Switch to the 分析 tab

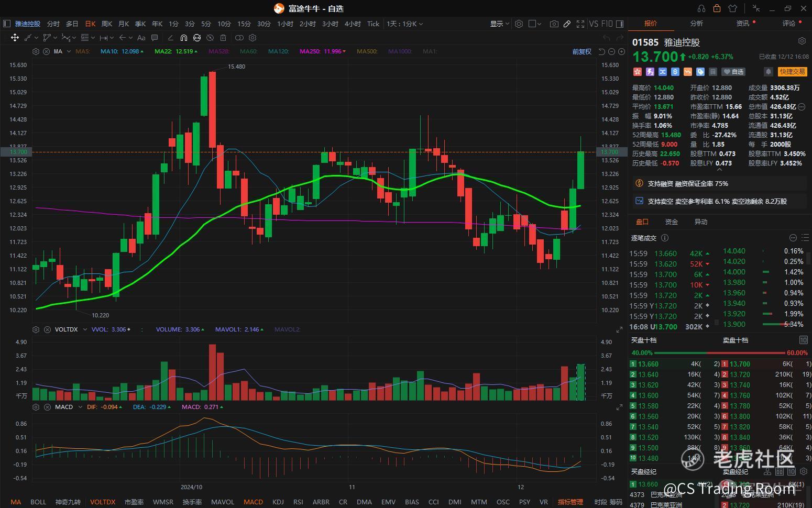pyautogui.click(x=696, y=24)
